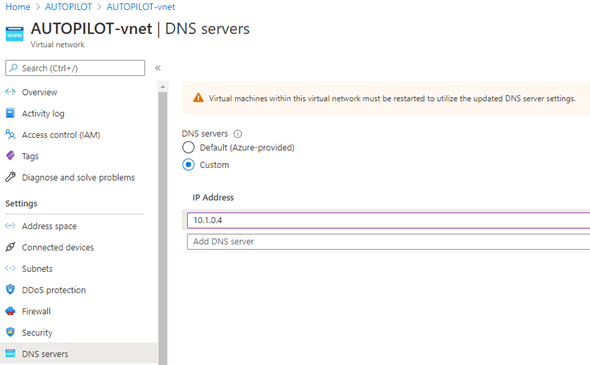
Task: Click the DNS servers info icon
Action: click(238, 134)
